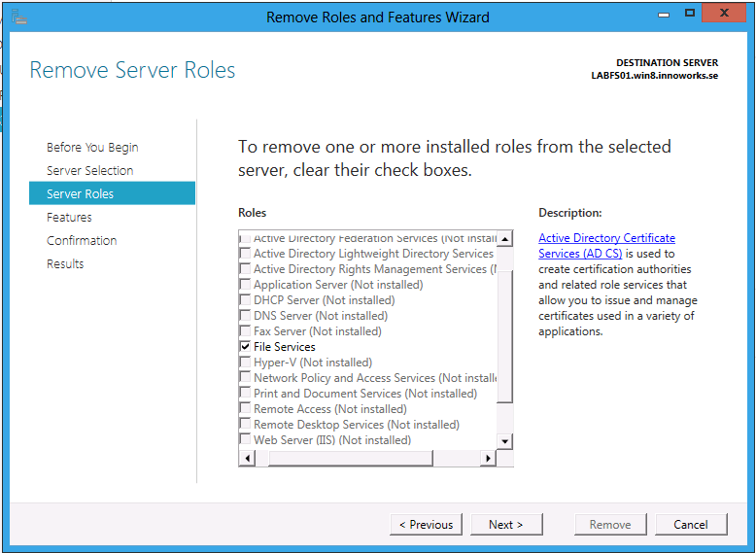The width and height of the screenshot is (756, 553).
Task: Click the Remove button
Action: (610, 525)
